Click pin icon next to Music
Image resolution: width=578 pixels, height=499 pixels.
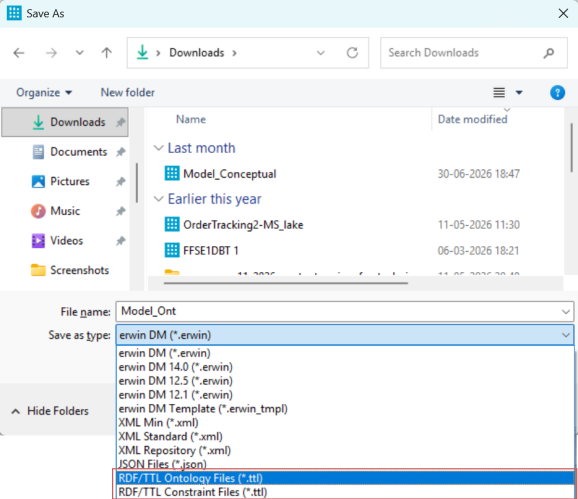coord(121,211)
